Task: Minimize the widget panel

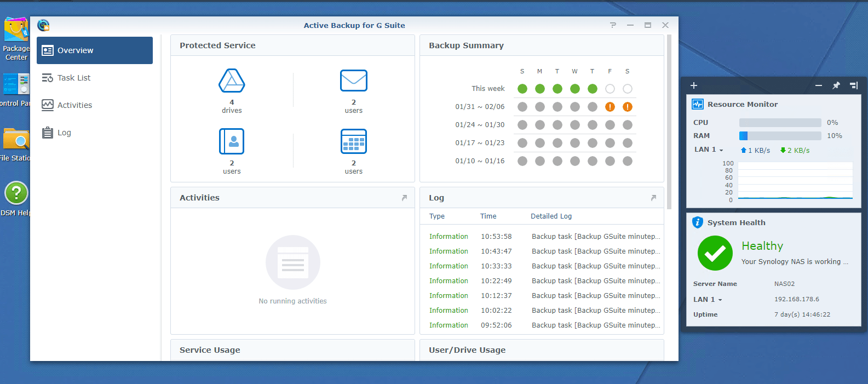Action: coord(818,85)
